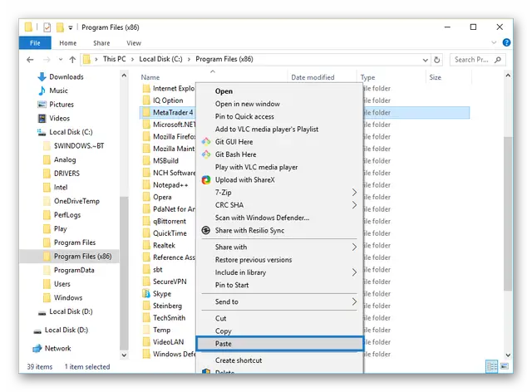532x392 pixels.
Task: Click the Search Program Files box
Action: click(x=477, y=60)
